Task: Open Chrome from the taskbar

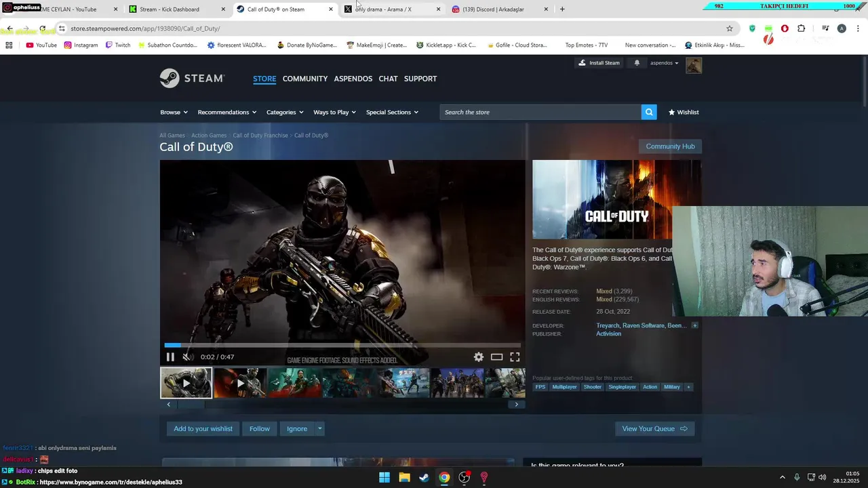Action: tap(443, 477)
